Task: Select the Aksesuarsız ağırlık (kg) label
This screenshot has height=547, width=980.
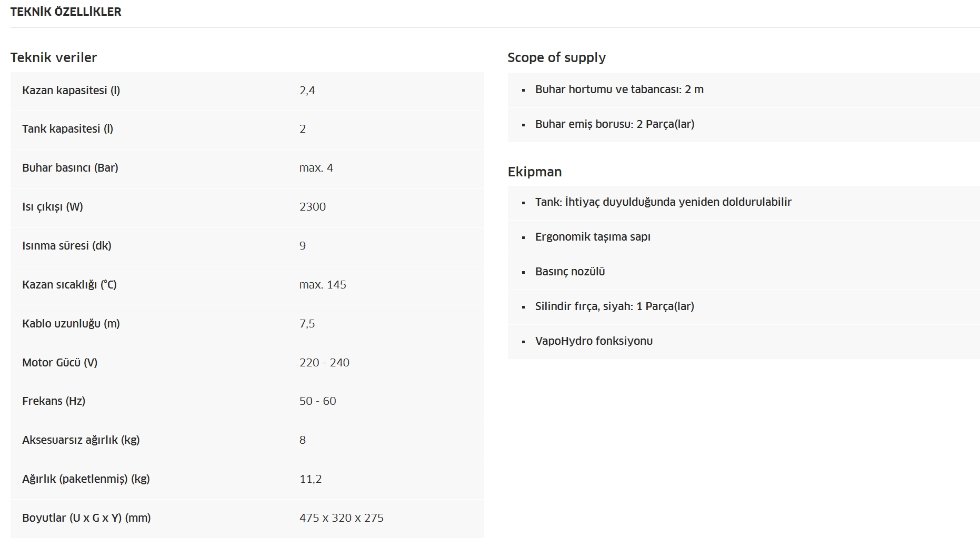Action: [x=81, y=440]
